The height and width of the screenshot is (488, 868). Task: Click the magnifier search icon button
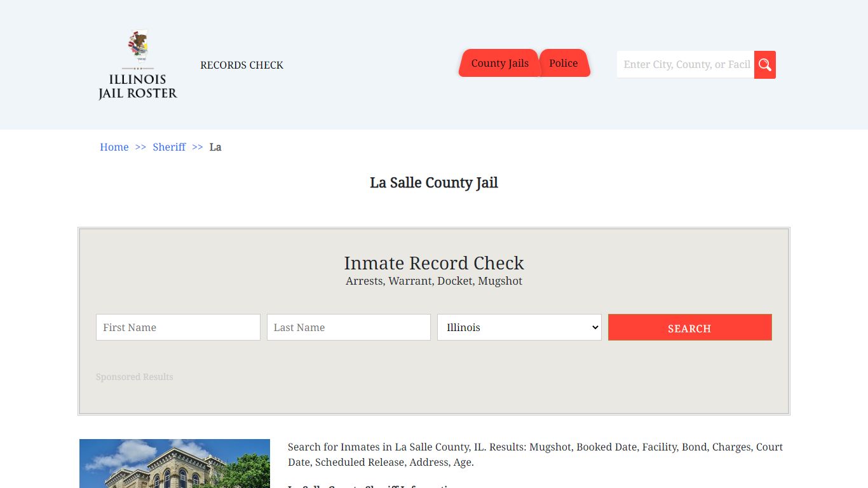tap(765, 65)
